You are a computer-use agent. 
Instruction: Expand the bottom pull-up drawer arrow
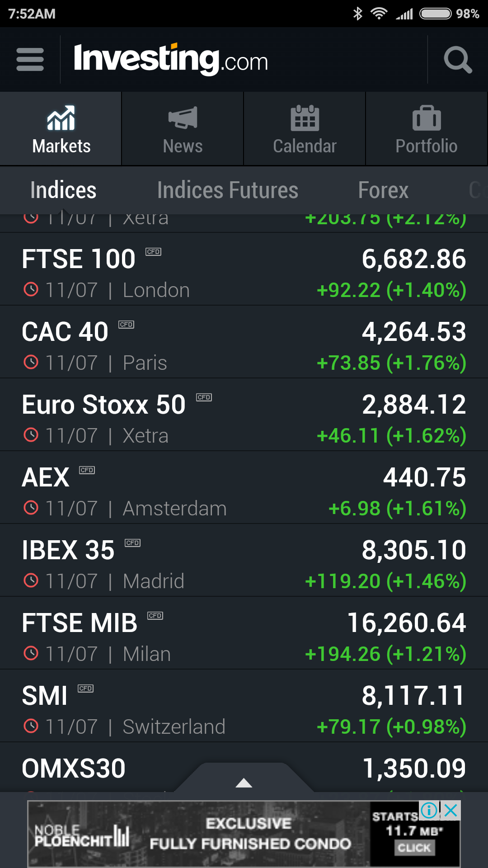244,782
